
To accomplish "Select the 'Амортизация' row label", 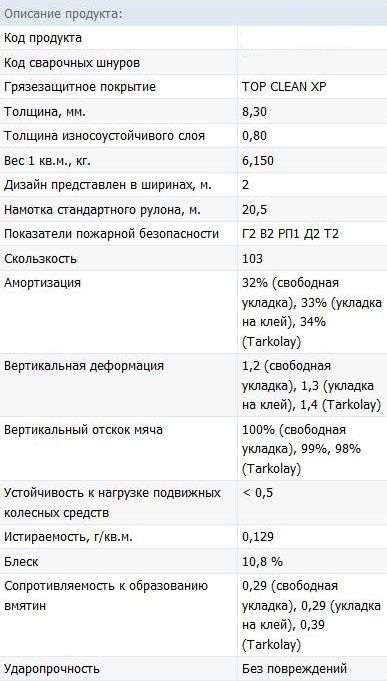I will pos(42,283).
